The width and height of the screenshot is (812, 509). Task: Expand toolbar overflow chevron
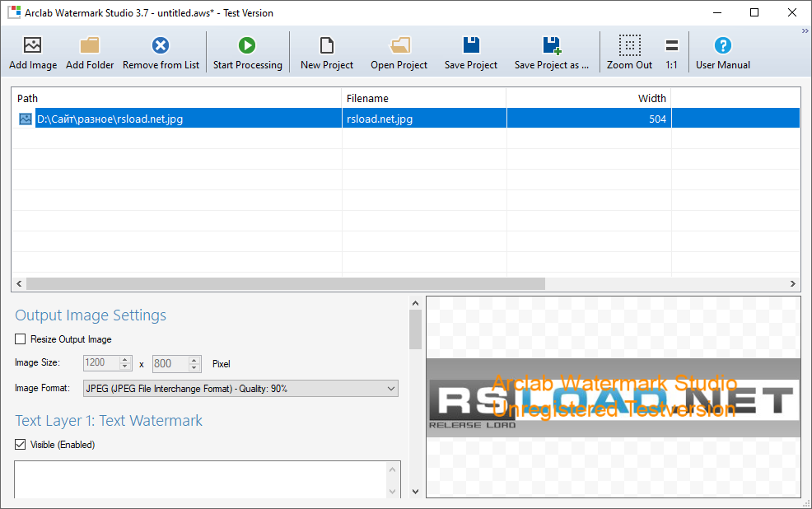click(805, 31)
